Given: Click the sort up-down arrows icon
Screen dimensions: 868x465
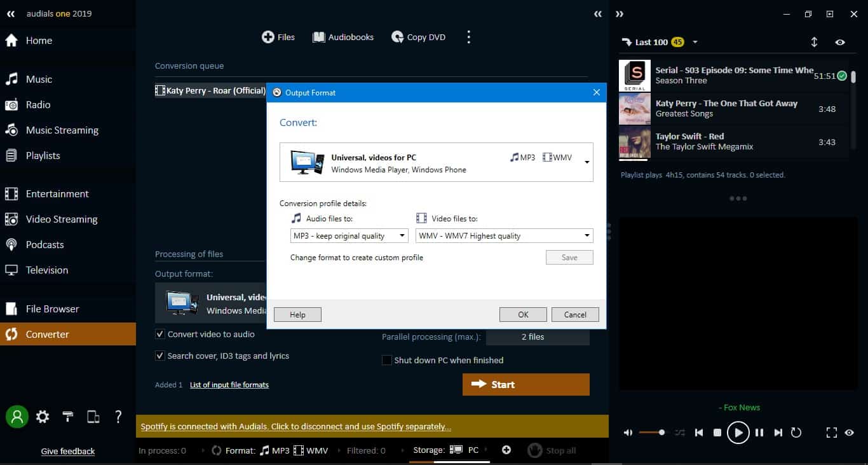Looking at the screenshot, I should [x=814, y=42].
